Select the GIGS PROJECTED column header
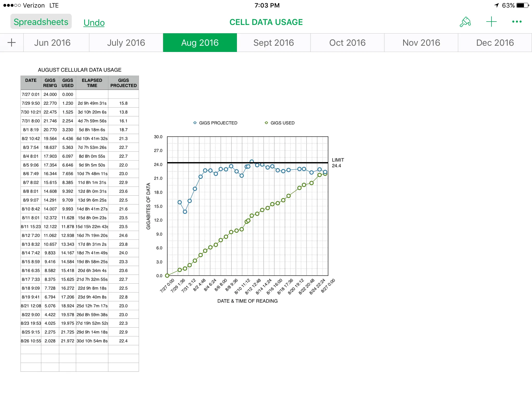The image size is (532, 399). tap(123, 83)
